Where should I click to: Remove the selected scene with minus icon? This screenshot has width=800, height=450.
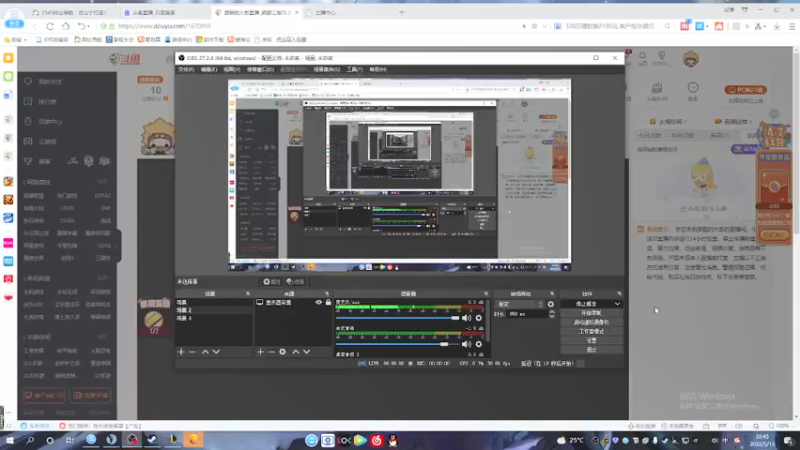tap(192, 352)
